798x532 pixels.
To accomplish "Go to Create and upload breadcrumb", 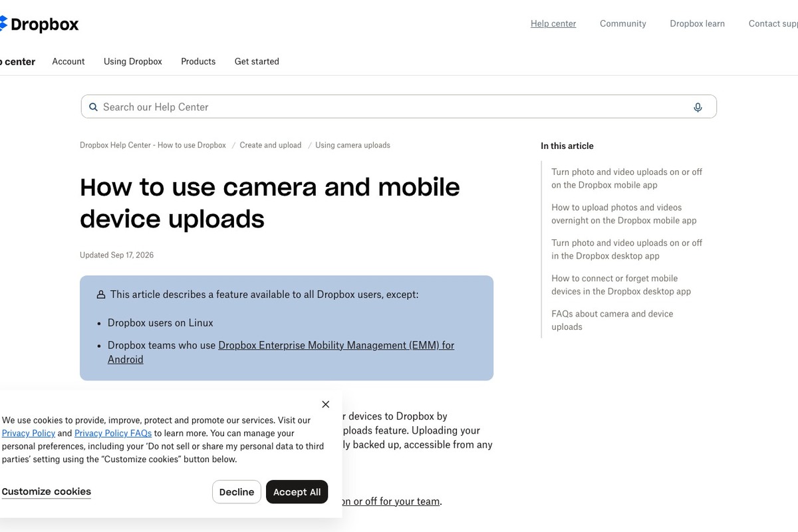I will [x=271, y=145].
